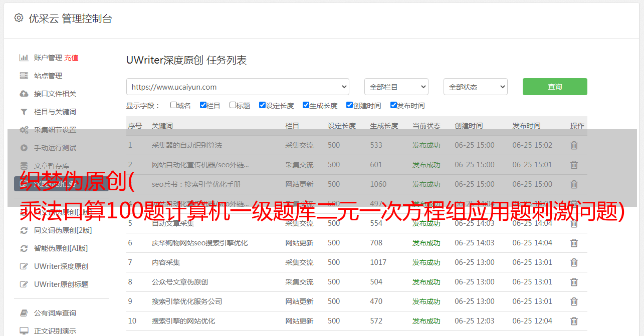Delete row 1 using its trash icon
Screen dimensions: 644x336
tap(574, 145)
